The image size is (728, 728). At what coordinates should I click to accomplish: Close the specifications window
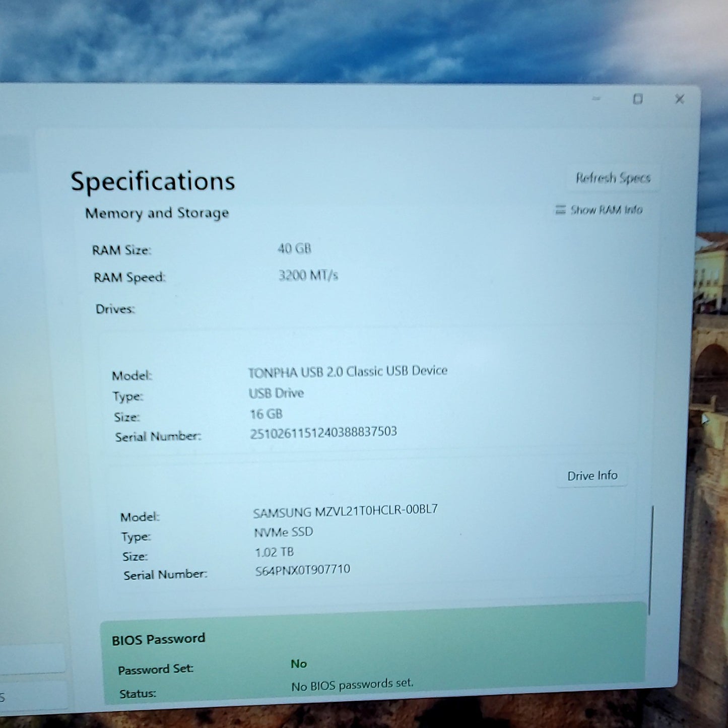680,99
